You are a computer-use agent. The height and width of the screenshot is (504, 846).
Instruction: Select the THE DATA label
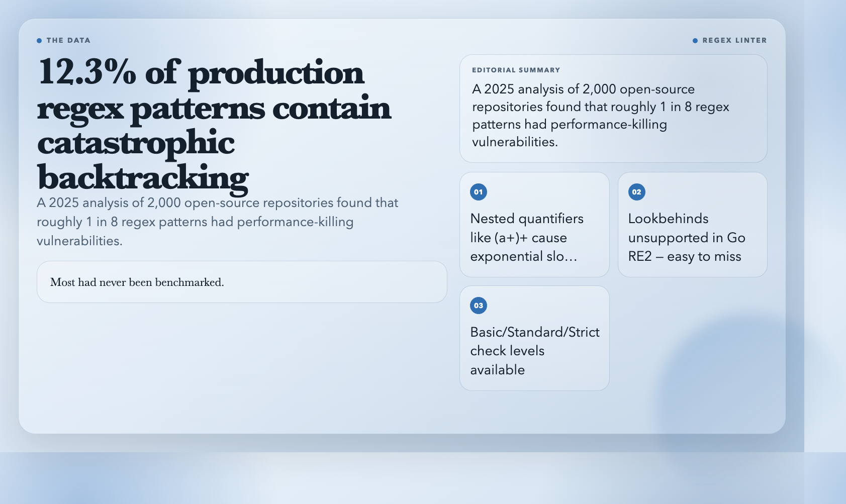(68, 41)
